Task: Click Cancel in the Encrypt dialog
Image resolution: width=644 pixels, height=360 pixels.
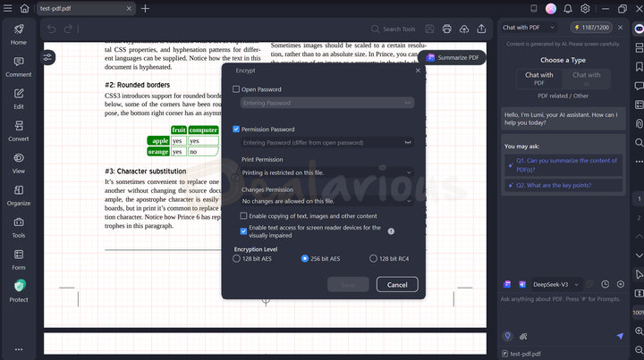Action: click(x=397, y=285)
